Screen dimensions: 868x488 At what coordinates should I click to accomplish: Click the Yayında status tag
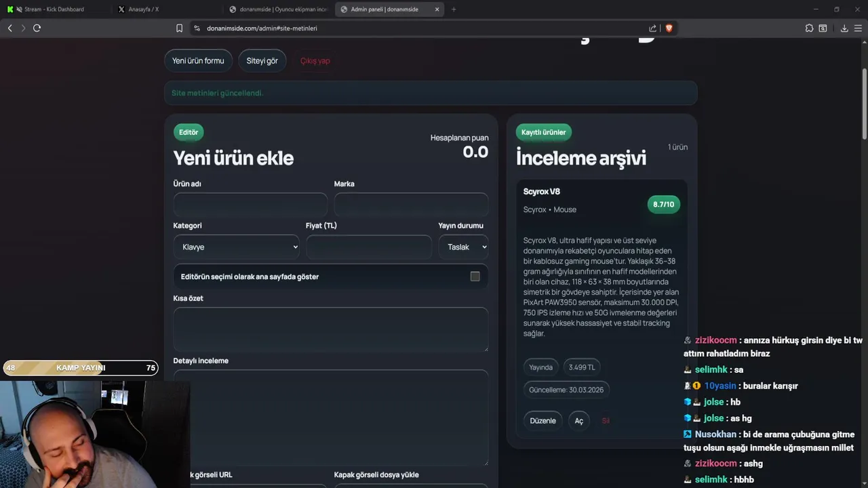tap(540, 367)
